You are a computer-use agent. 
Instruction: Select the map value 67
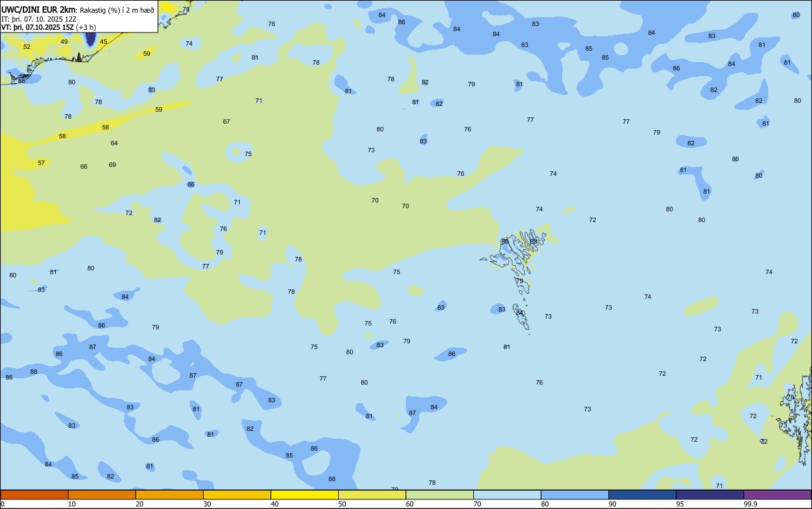[x=226, y=122]
